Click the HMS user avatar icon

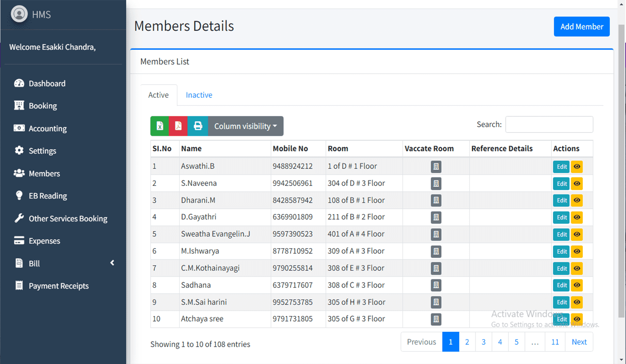[19, 14]
